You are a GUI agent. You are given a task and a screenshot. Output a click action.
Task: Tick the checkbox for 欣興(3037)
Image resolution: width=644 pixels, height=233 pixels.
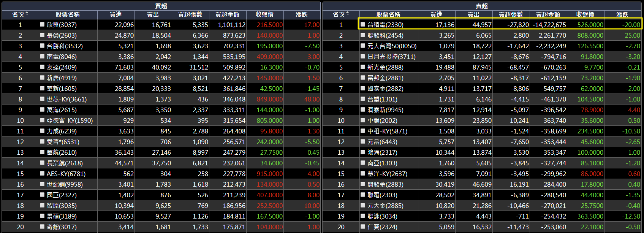(x=42, y=24)
